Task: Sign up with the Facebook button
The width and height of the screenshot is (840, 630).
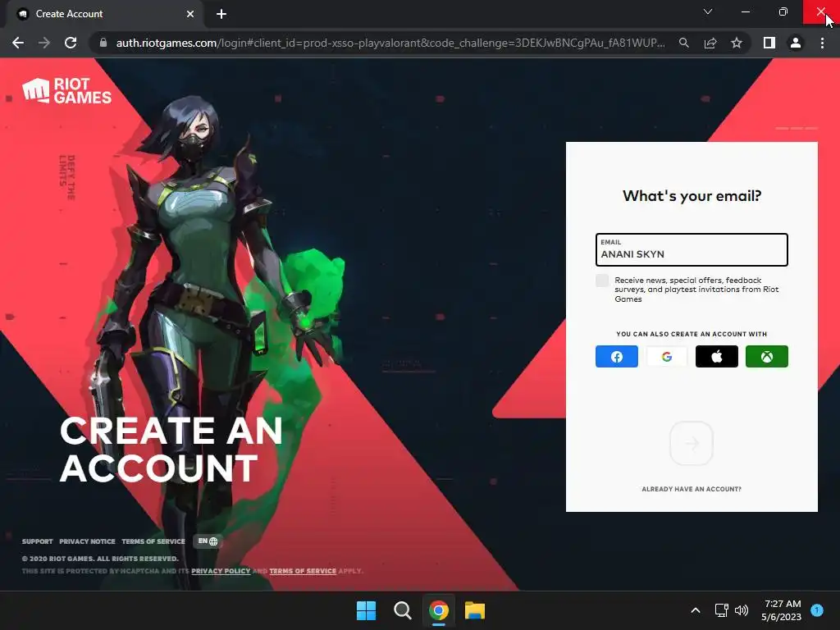Action: pos(617,356)
